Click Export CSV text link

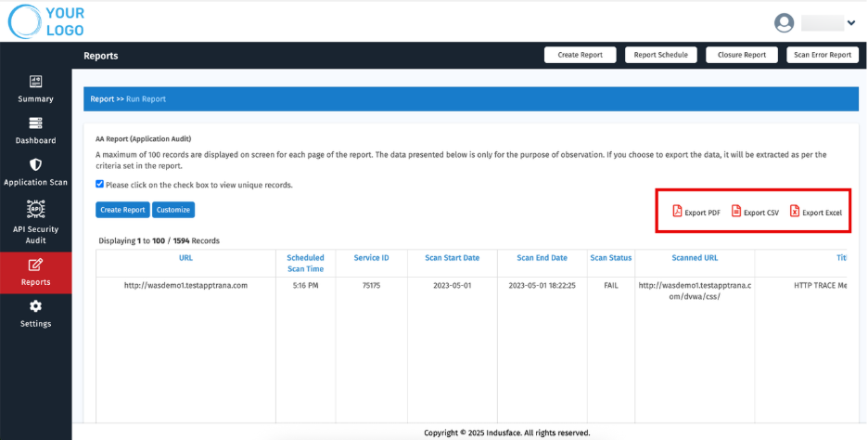point(761,213)
